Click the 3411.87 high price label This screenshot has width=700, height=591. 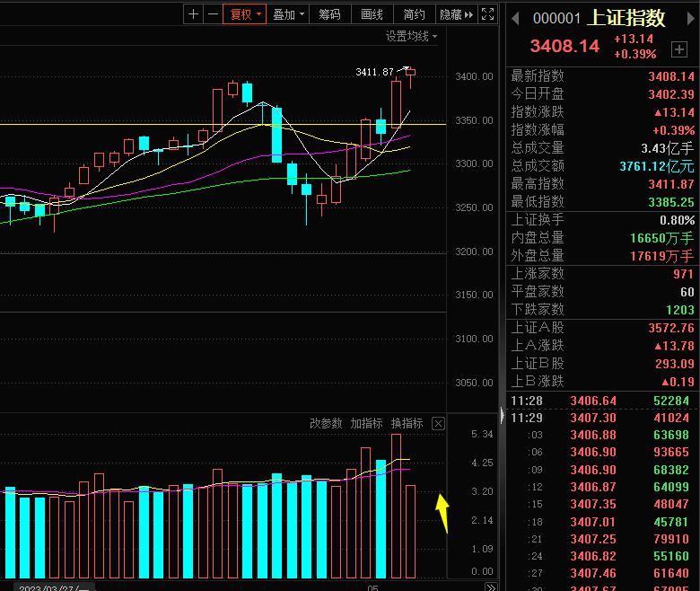pos(374,72)
